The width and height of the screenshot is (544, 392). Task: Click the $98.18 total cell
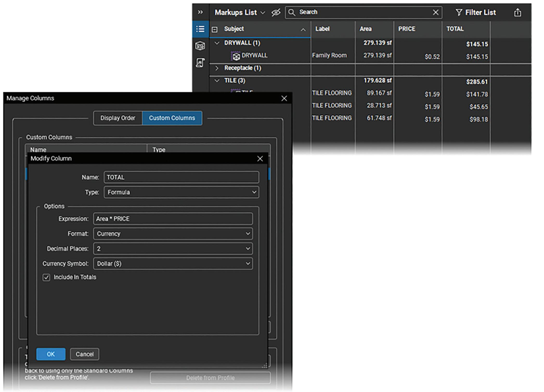pos(478,119)
